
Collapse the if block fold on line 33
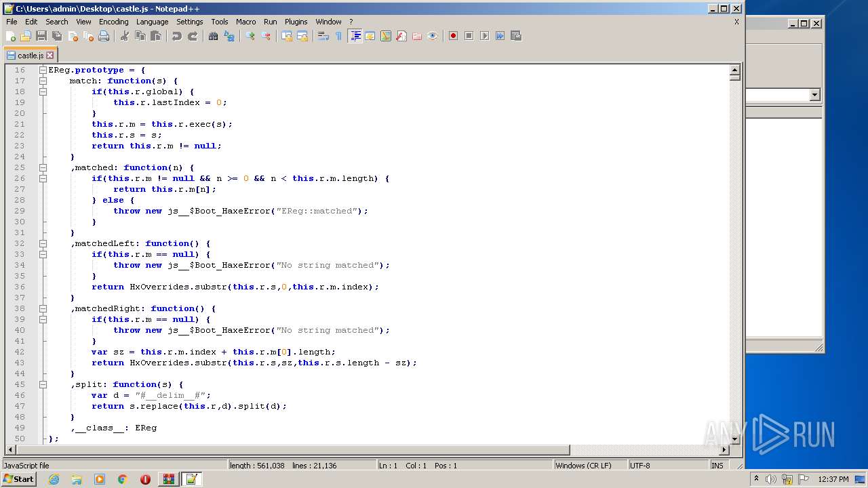(x=43, y=254)
